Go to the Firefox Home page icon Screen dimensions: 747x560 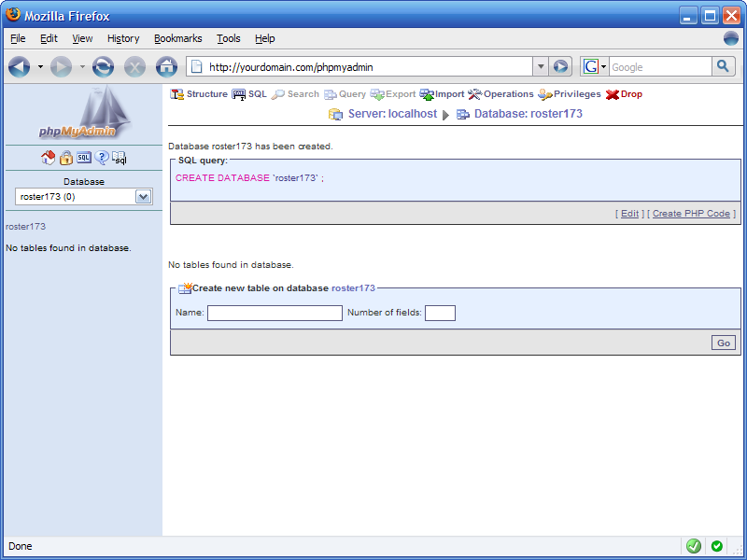pyautogui.click(x=167, y=67)
